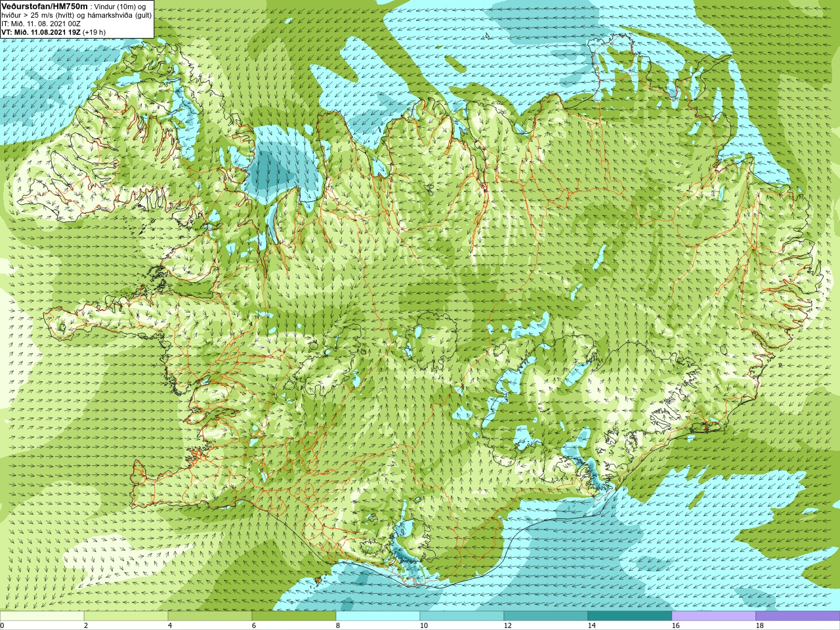Click the '4' scale label
The height and width of the screenshot is (630, 840).
(170, 626)
